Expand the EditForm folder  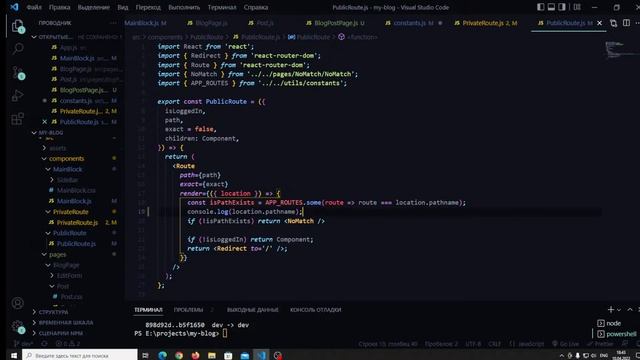point(52,276)
